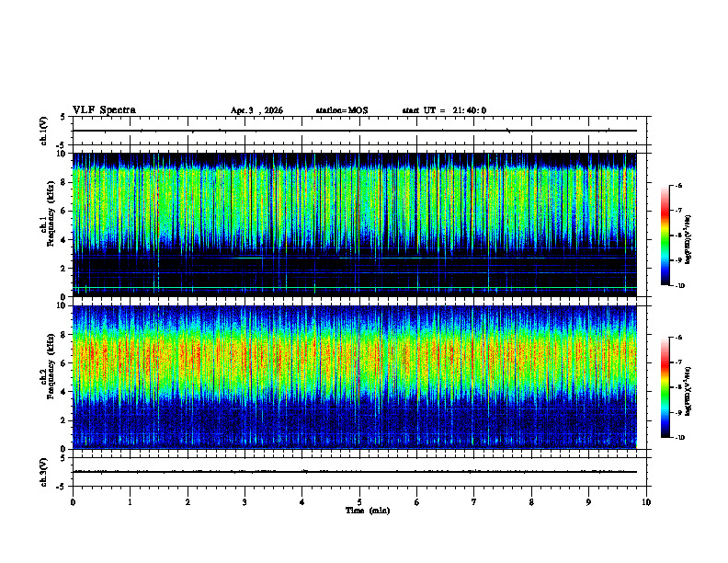The width and height of the screenshot is (728, 563).
Task: Click time axis tick label "9"
Action: (x=588, y=502)
